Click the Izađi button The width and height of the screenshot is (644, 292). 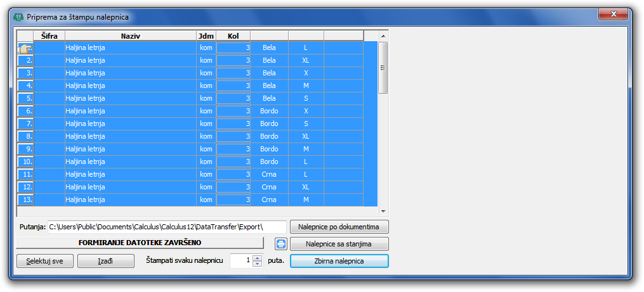pos(106,261)
